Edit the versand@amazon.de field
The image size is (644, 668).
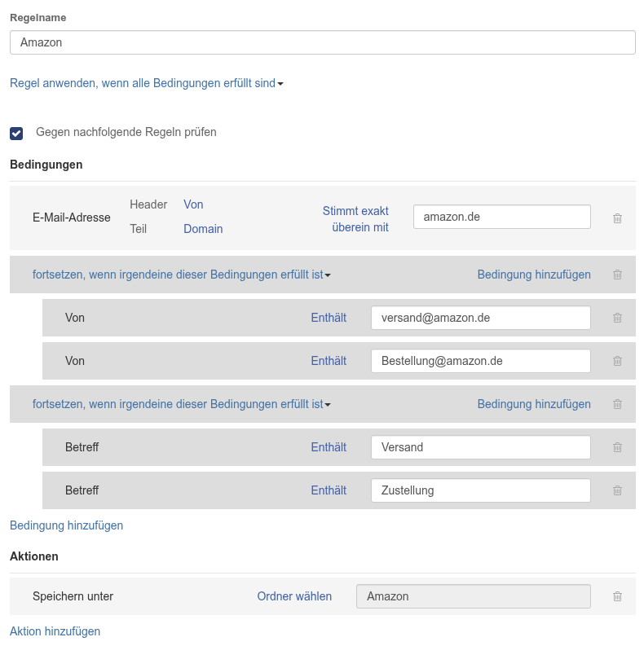pos(481,318)
